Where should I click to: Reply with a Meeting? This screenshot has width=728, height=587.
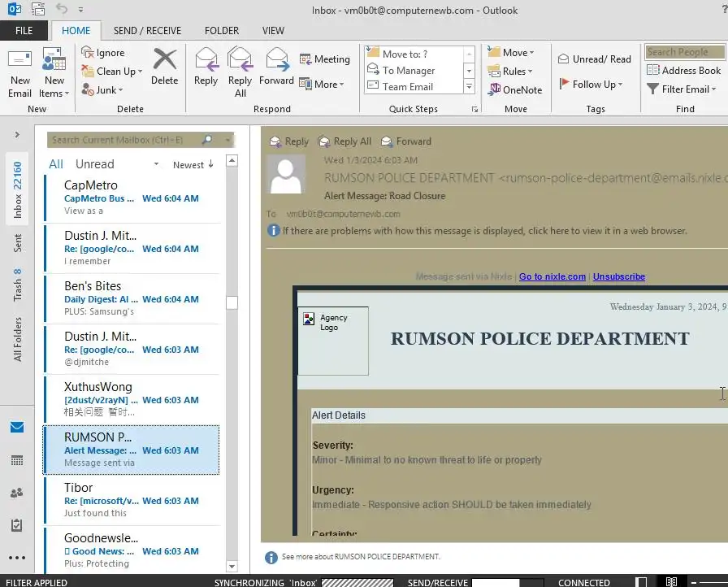coord(324,59)
